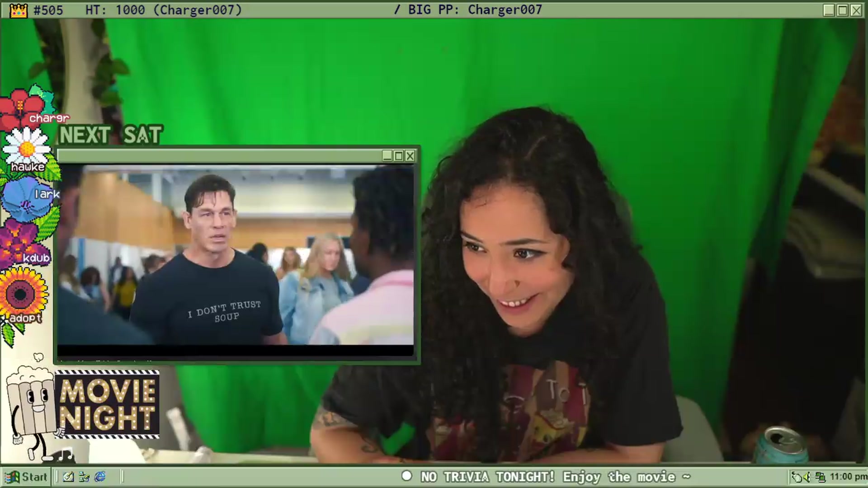Click the network computers quick-launch icon
This screenshot has height=488, width=868.
click(x=84, y=477)
